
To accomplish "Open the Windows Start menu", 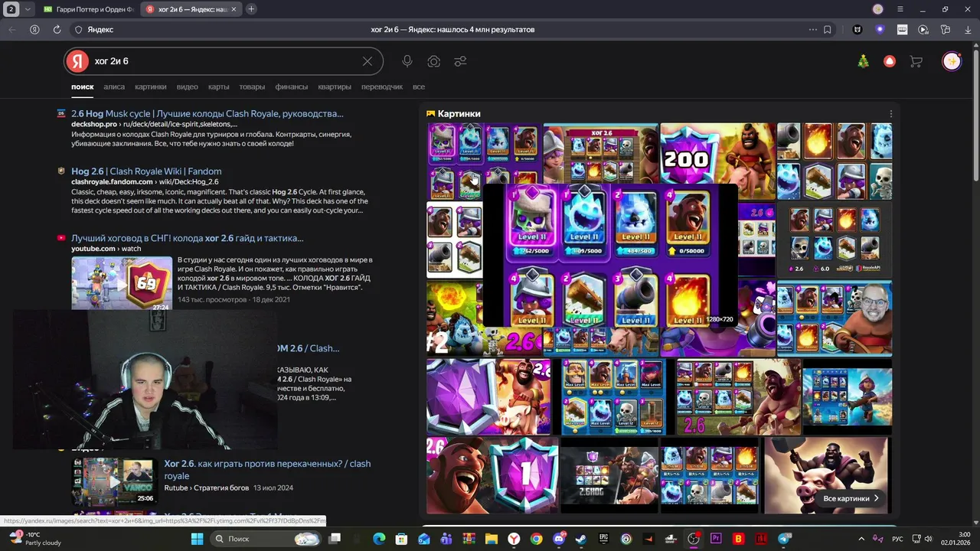I will [197, 539].
